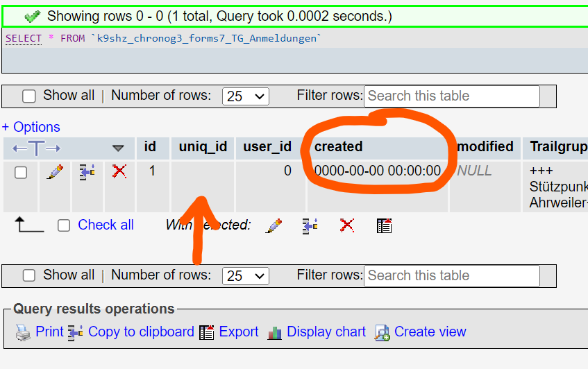The image size is (588, 369).
Task: Delete row 1 with the red X icon
Action: tap(119, 171)
